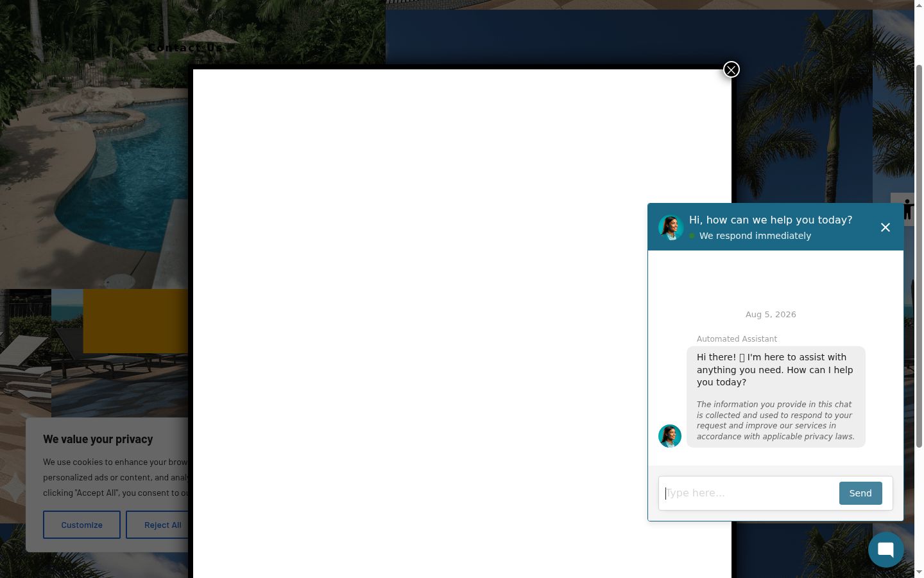Click the "Hi there!" greeting message

(x=775, y=370)
